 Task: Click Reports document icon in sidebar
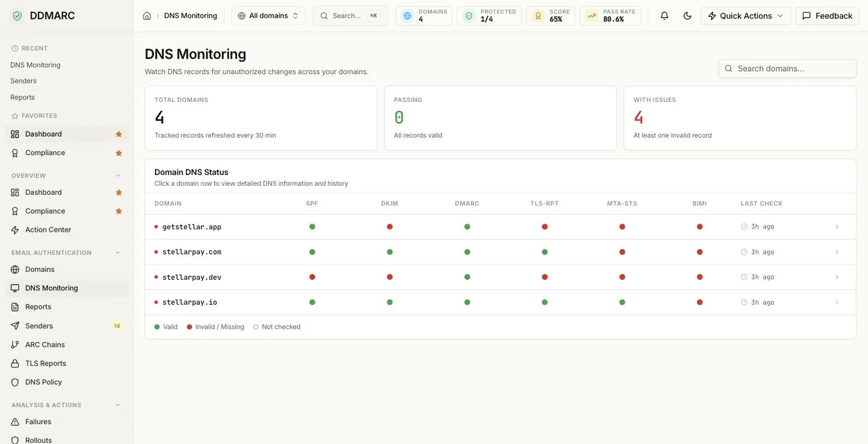pos(15,307)
